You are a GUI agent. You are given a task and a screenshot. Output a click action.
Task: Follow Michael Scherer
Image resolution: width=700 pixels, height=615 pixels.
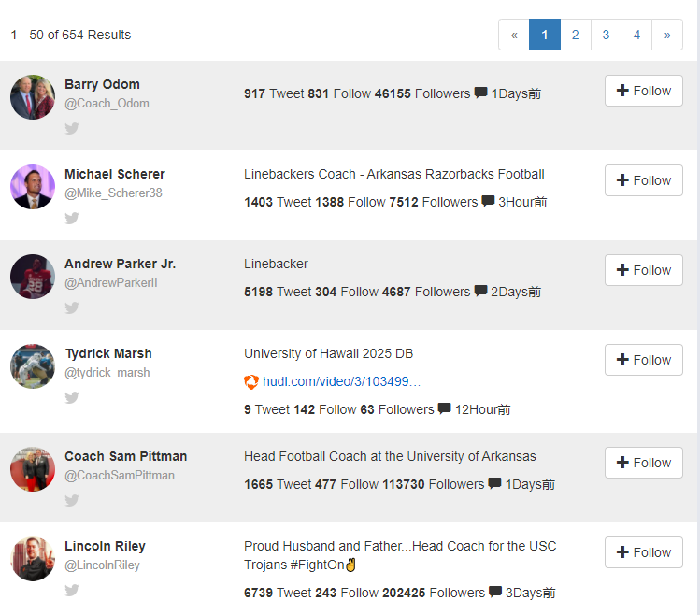pyautogui.click(x=643, y=181)
